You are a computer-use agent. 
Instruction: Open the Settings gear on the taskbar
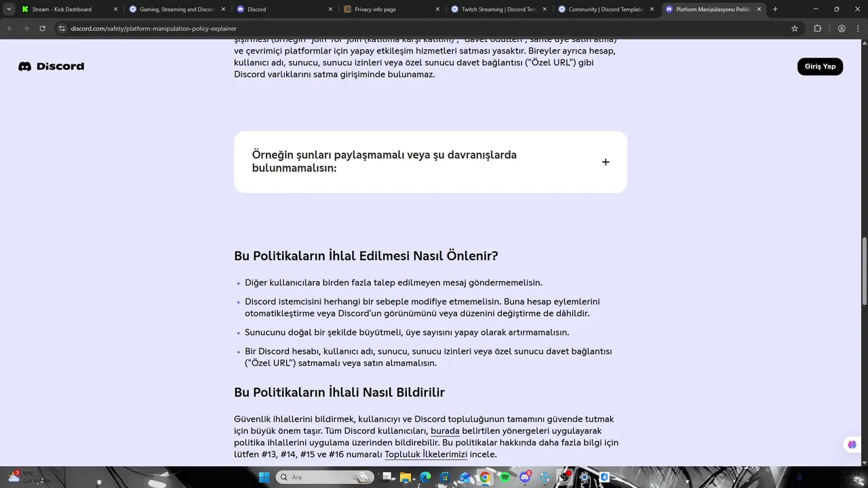point(584,477)
